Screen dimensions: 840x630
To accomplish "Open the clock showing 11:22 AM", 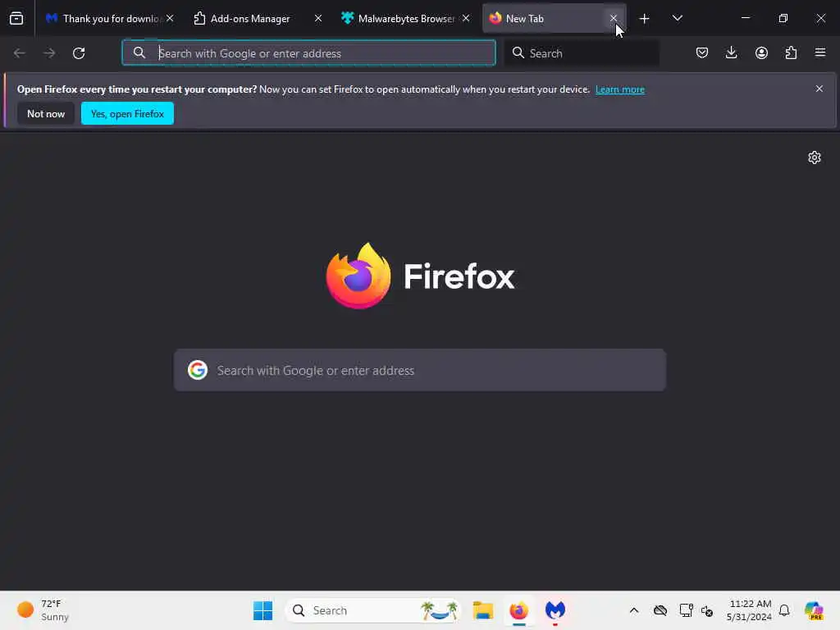I will (749, 610).
